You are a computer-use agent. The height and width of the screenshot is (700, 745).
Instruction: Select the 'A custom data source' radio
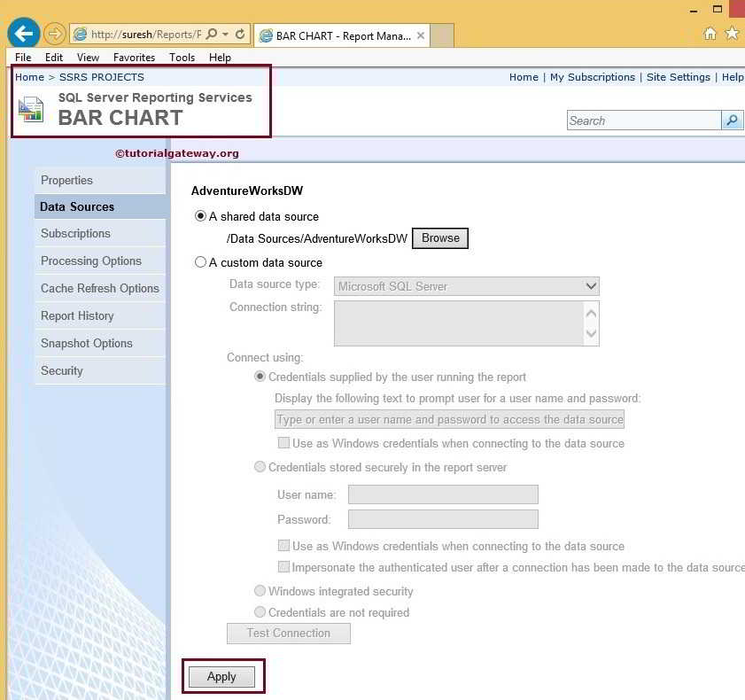point(200,262)
